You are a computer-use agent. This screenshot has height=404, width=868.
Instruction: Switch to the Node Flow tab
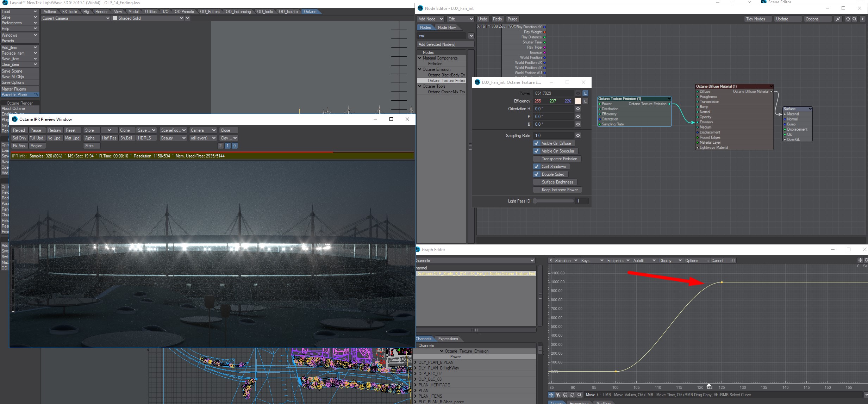(x=447, y=27)
